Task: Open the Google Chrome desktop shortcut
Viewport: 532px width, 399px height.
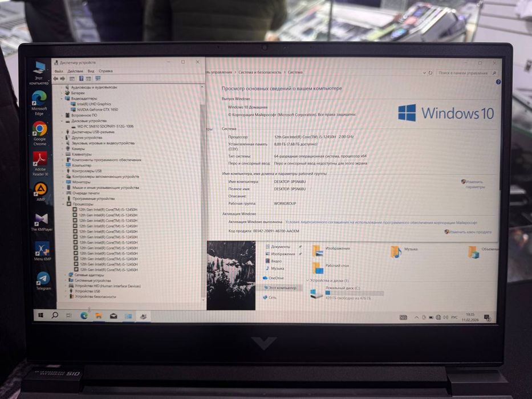Action: pos(40,133)
